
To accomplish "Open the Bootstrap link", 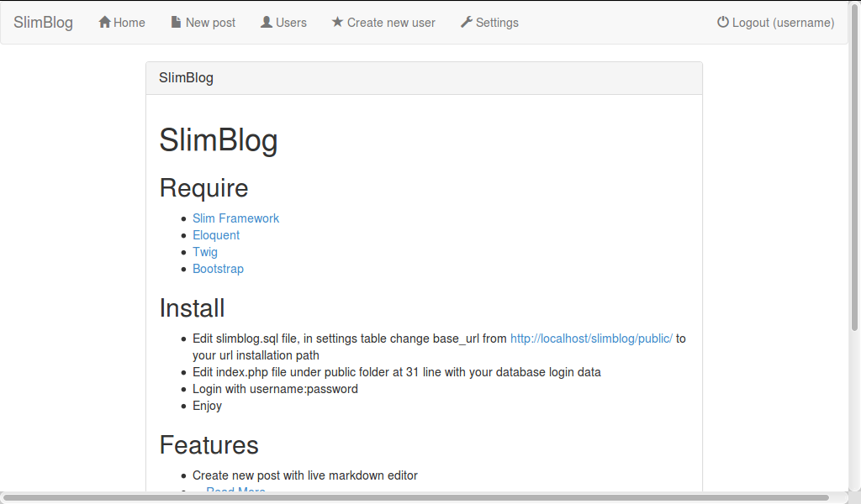I will (218, 269).
